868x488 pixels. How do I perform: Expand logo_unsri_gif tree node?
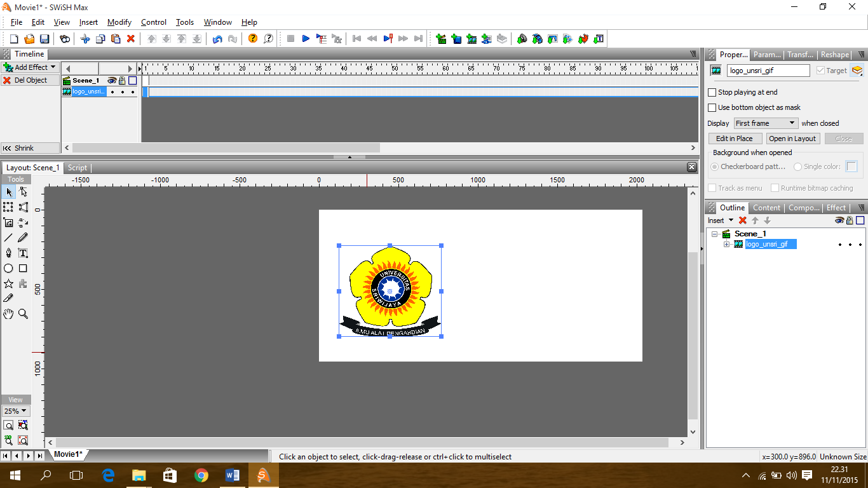tap(727, 245)
